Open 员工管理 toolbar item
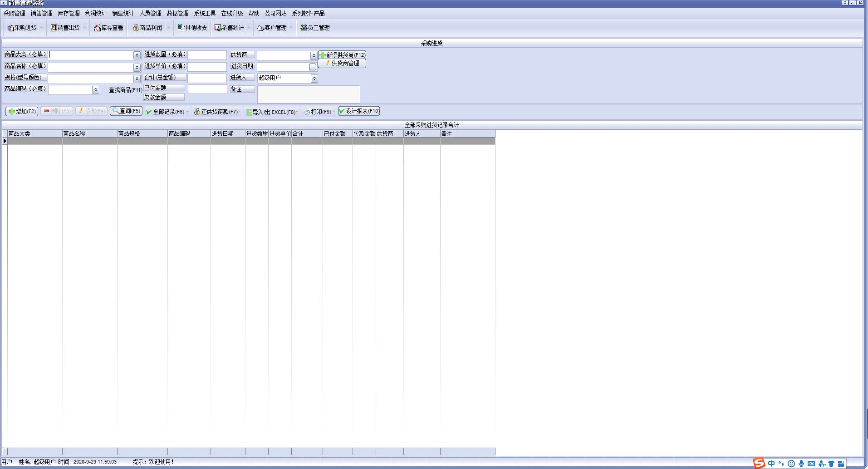Viewport: 868px width, 469px height. pyautogui.click(x=315, y=28)
